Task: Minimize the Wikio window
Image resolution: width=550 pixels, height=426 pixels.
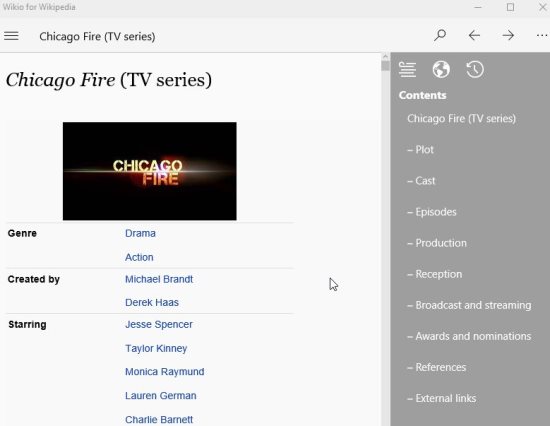Action: point(477,7)
